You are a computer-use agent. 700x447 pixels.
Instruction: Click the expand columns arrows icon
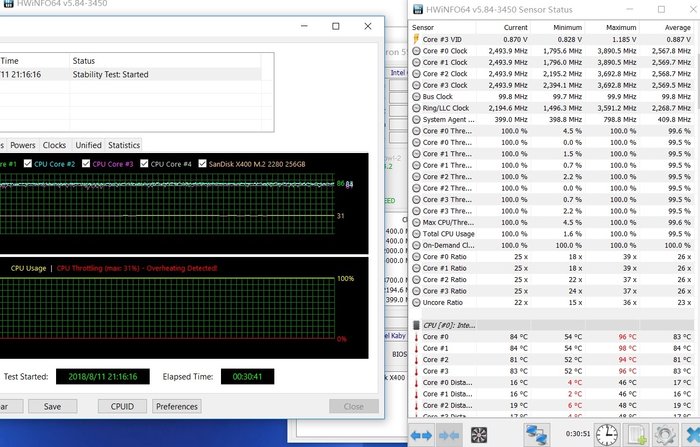420,435
